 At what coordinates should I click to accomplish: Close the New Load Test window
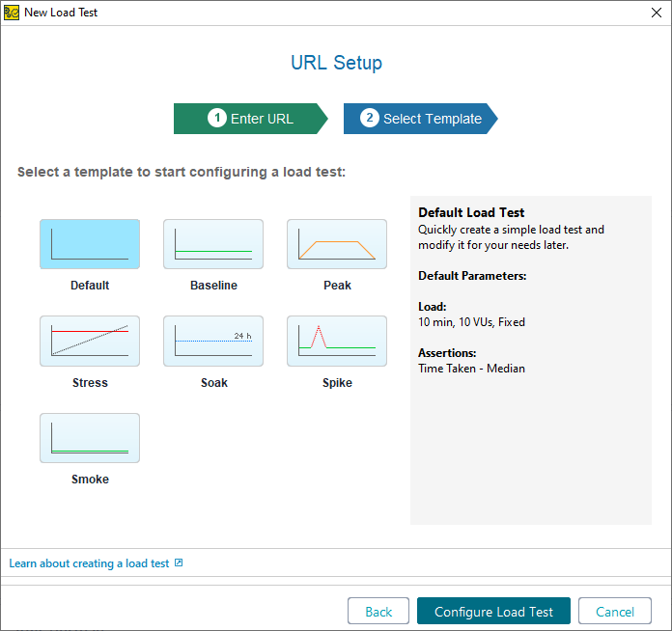pyautogui.click(x=657, y=13)
